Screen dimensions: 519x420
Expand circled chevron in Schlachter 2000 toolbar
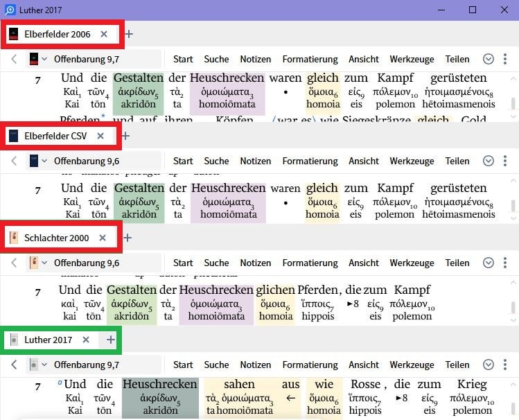click(489, 263)
